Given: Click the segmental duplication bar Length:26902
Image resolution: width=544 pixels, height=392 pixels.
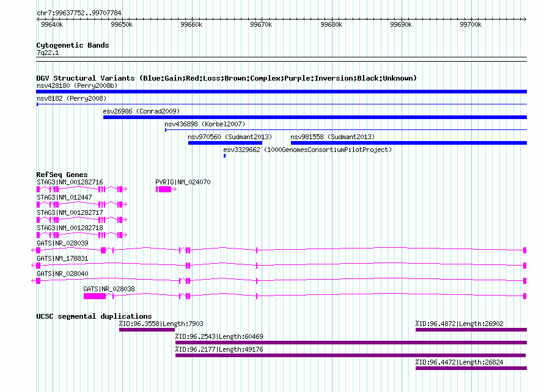Looking at the screenshot, I should [x=471, y=330].
